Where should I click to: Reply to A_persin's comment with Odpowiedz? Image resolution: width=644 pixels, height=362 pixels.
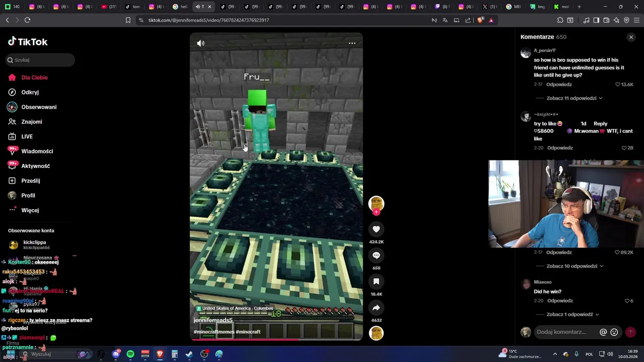[x=559, y=84]
